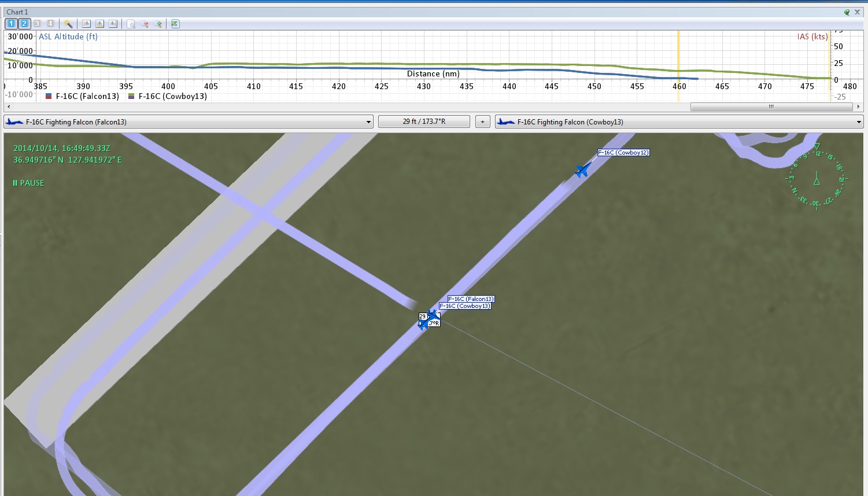Zoom in the chart with plus magnifier
This screenshot has height=496, width=868.
[158, 24]
